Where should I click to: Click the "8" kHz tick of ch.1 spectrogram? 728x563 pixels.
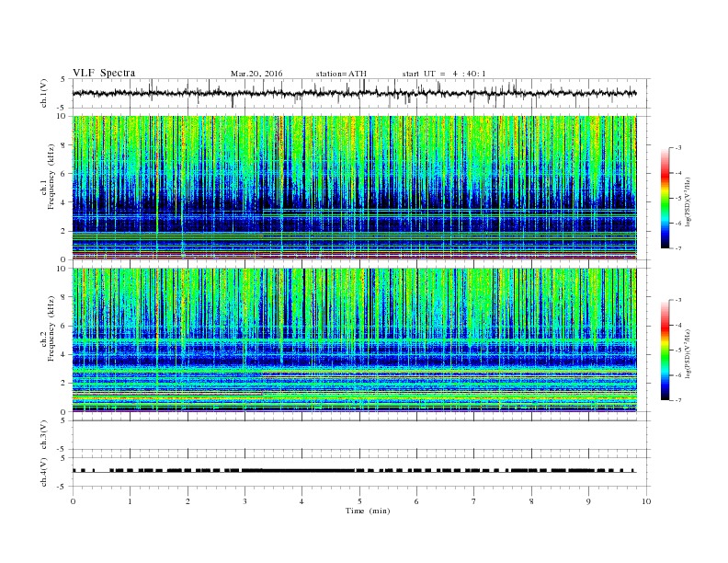pos(63,145)
